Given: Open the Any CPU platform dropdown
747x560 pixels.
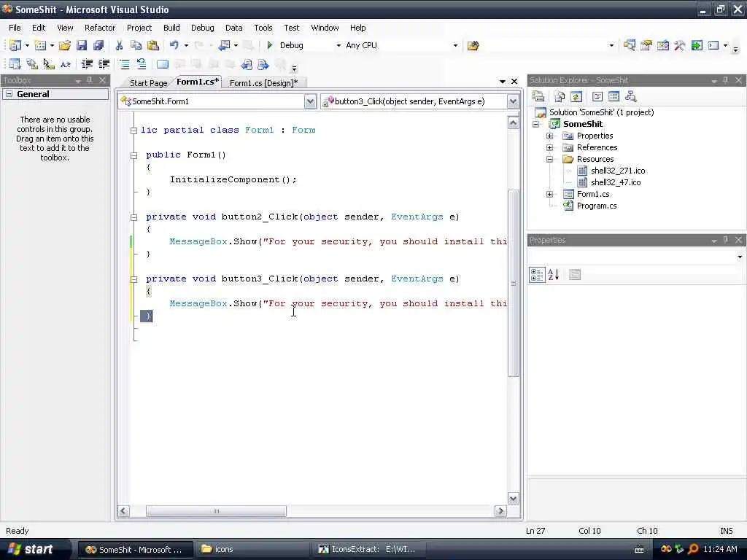Looking at the screenshot, I should 455,46.
